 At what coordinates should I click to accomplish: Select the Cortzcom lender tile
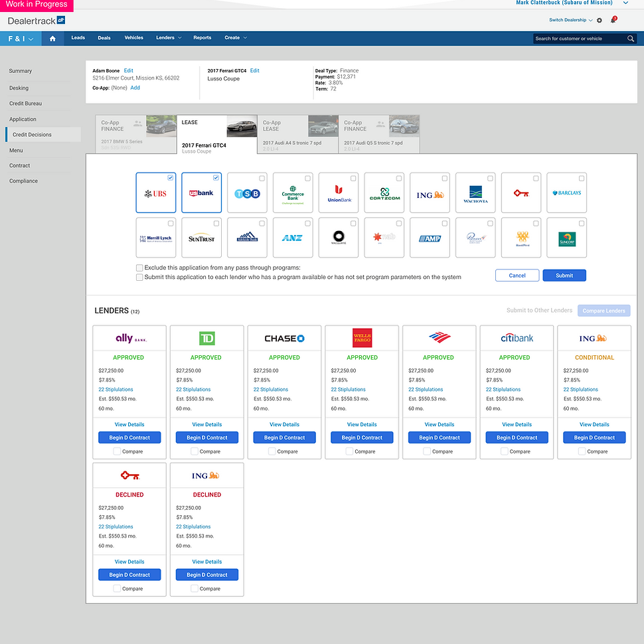[x=384, y=193]
